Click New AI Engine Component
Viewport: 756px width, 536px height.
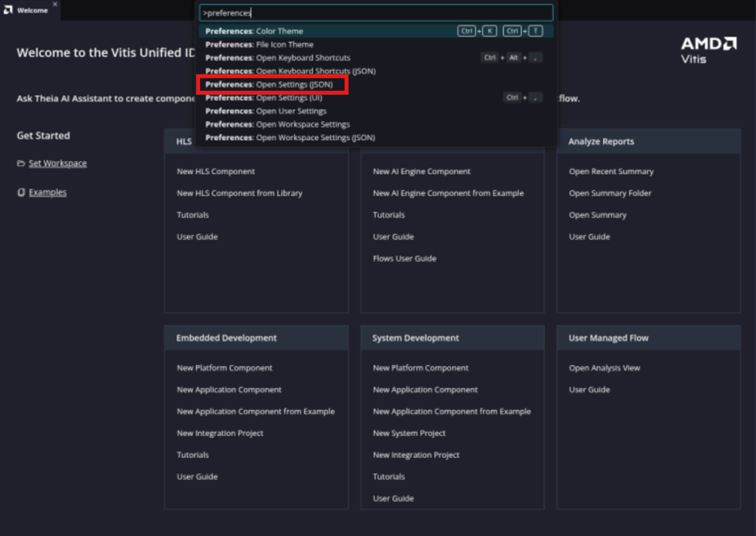click(x=421, y=172)
